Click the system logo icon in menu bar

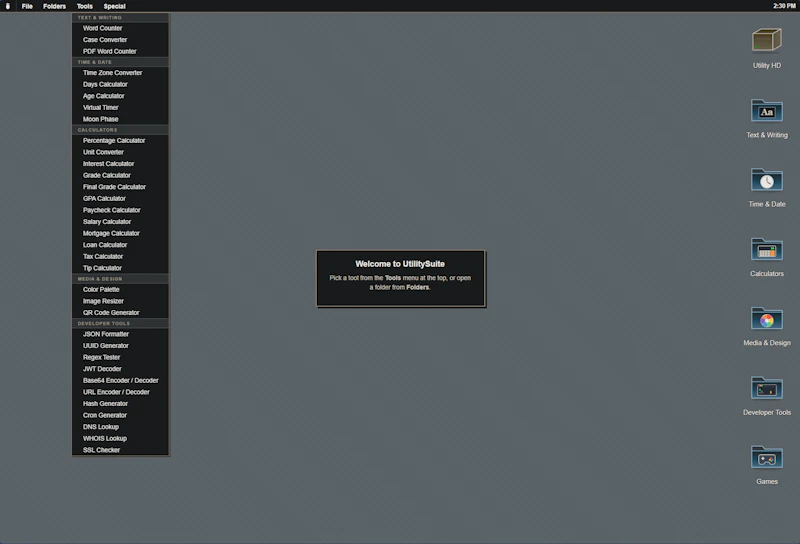pos(8,6)
